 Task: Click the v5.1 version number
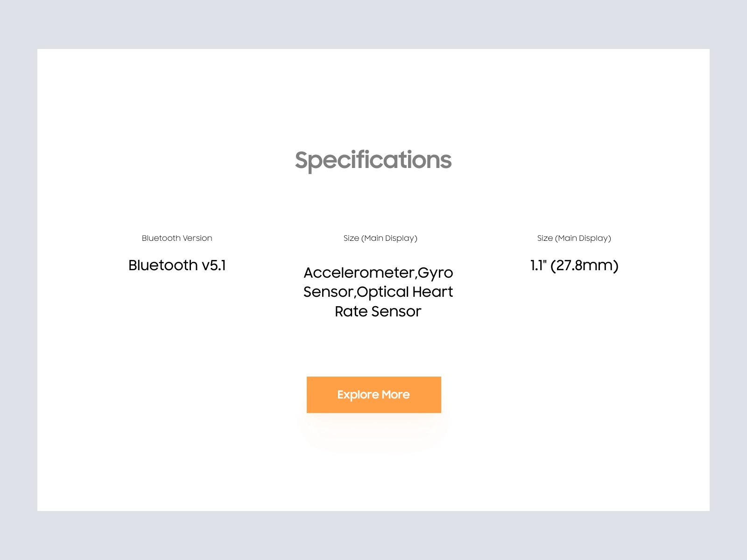pyautogui.click(x=214, y=265)
